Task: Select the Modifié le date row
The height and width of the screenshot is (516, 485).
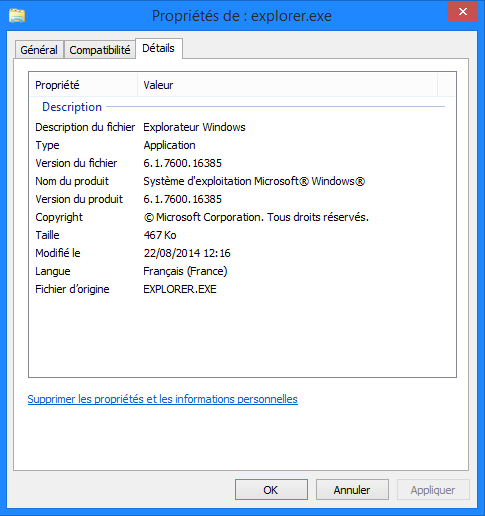Action: coord(242,253)
